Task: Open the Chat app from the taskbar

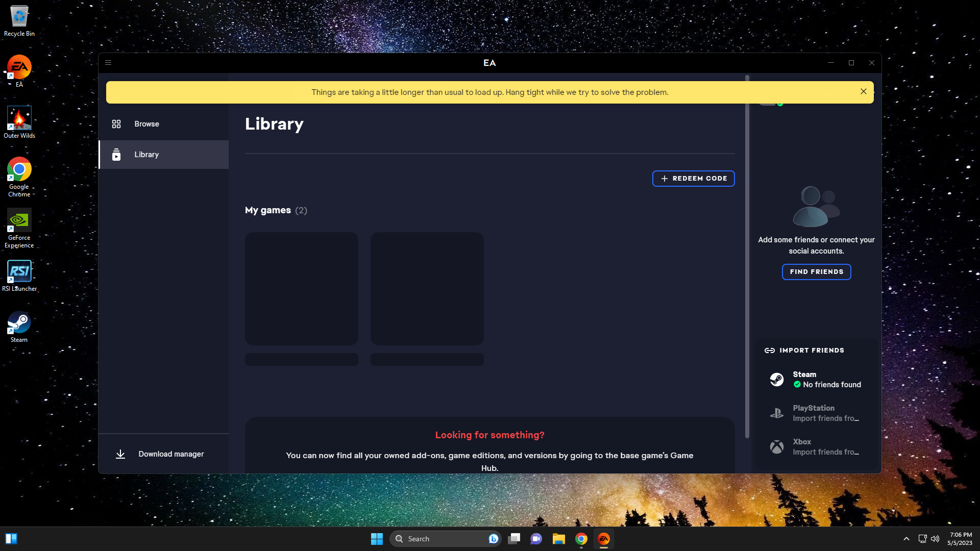Action: click(x=536, y=539)
